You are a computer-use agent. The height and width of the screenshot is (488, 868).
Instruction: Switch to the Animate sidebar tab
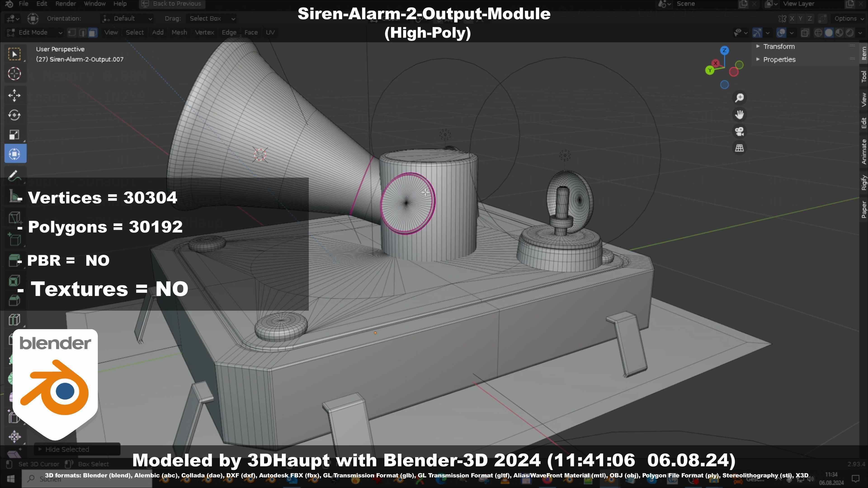coord(864,152)
